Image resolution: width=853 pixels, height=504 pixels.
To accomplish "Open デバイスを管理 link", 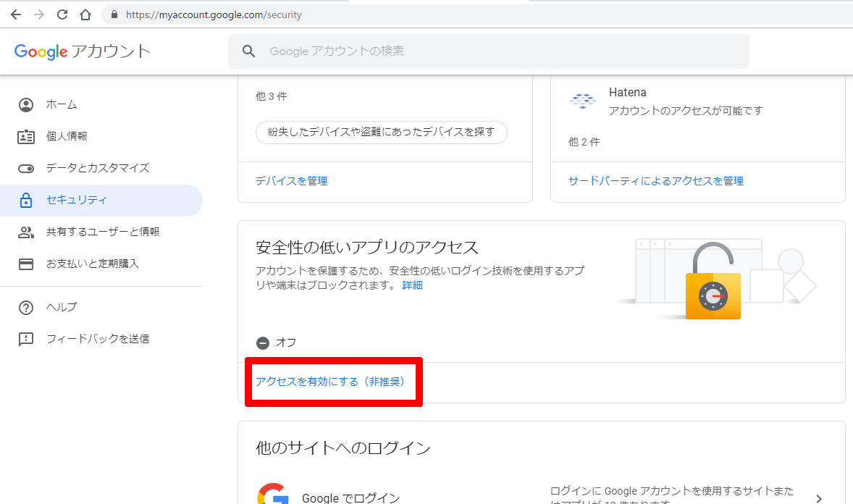I will (x=292, y=181).
